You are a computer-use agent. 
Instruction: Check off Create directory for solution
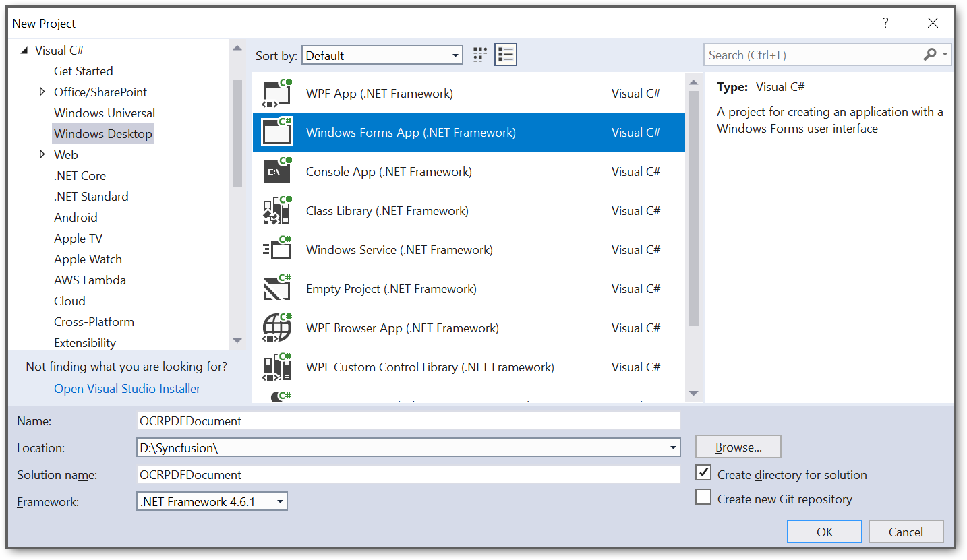tap(703, 473)
